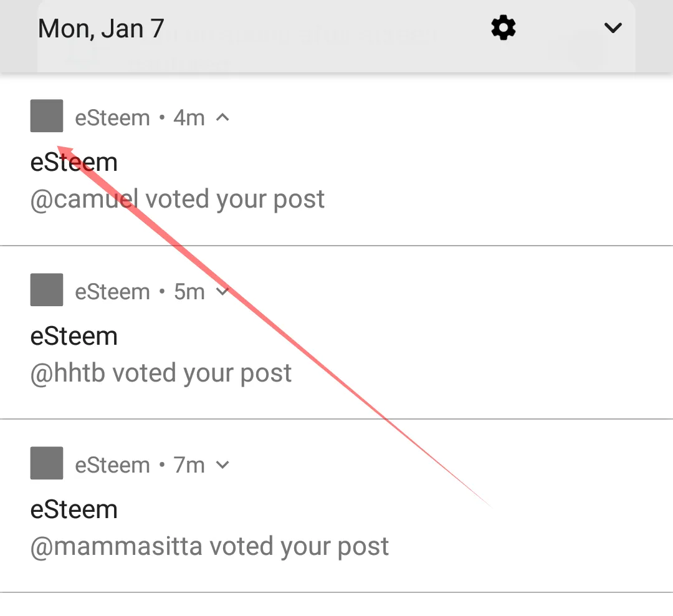Expand the 7m eSteem notification
Image resolution: width=673 pixels, height=616 pixels.
coord(222,464)
